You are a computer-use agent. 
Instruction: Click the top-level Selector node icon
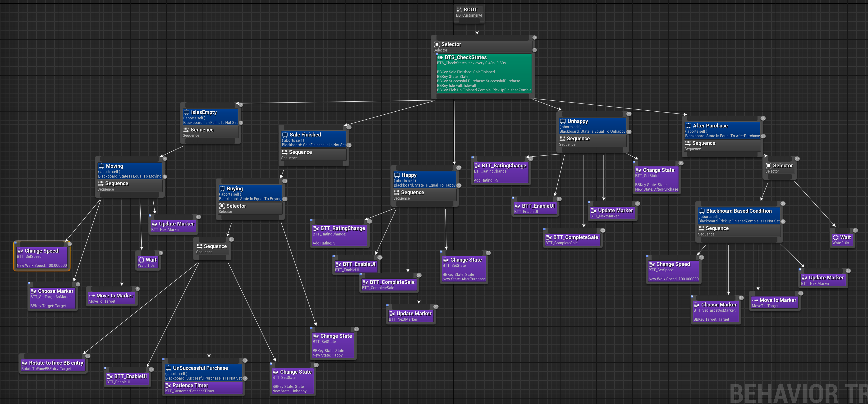click(x=437, y=44)
